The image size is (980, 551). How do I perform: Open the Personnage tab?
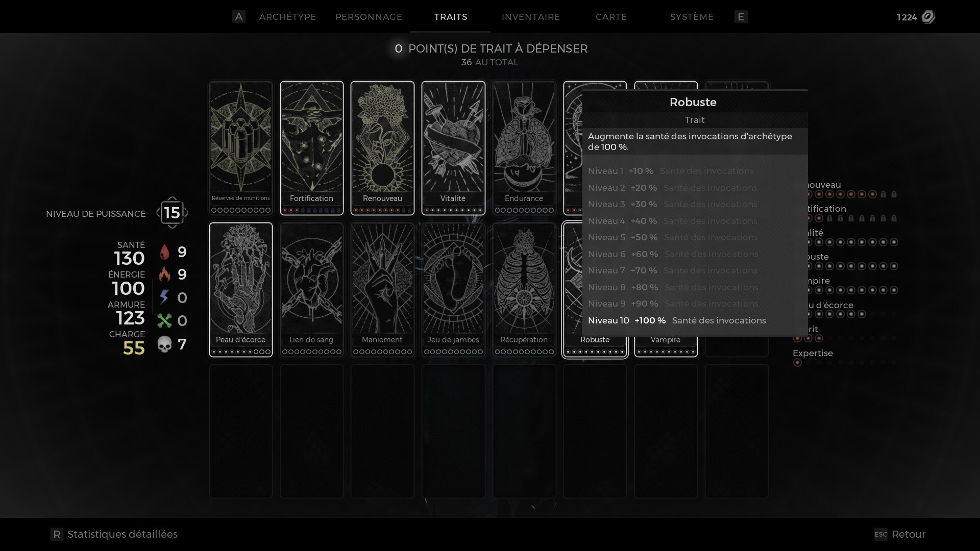tap(369, 17)
